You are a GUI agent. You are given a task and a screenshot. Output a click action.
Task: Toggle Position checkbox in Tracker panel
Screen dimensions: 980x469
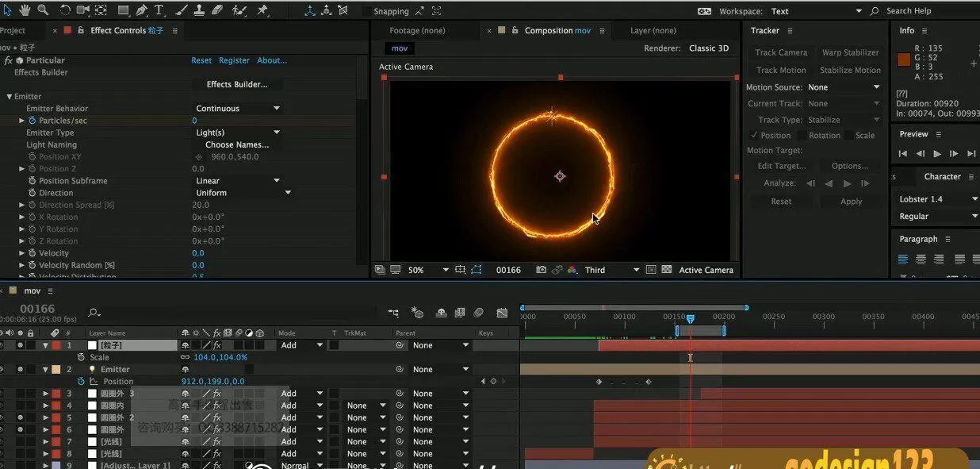coord(753,135)
